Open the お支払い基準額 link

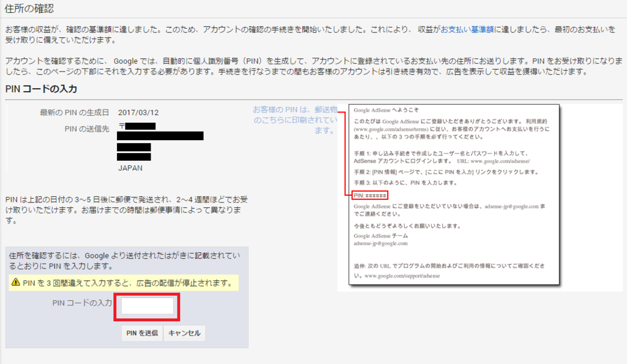467,29
